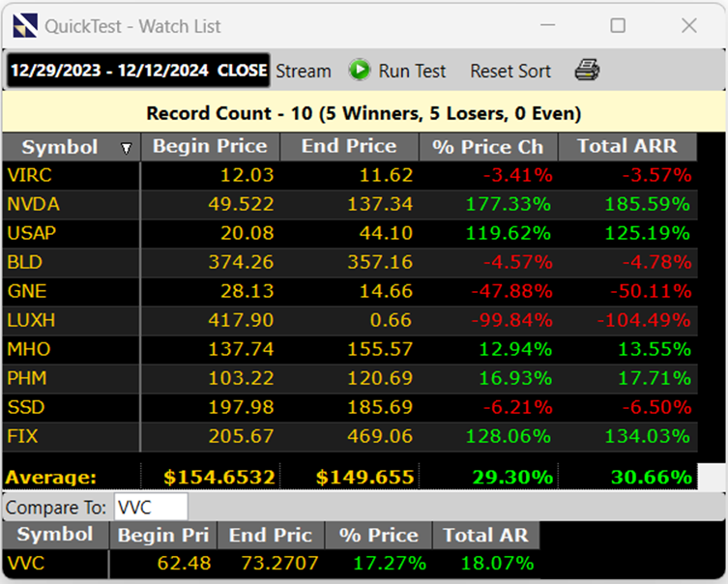The image size is (728, 584).
Task: Print the watch list with printer icon
Action: 587,71
